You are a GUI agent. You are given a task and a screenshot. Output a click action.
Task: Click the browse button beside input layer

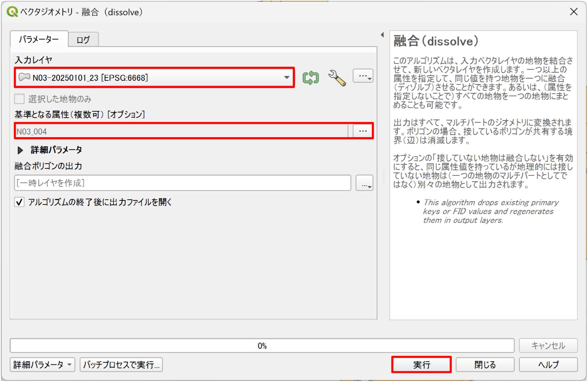tap(363, 76)
